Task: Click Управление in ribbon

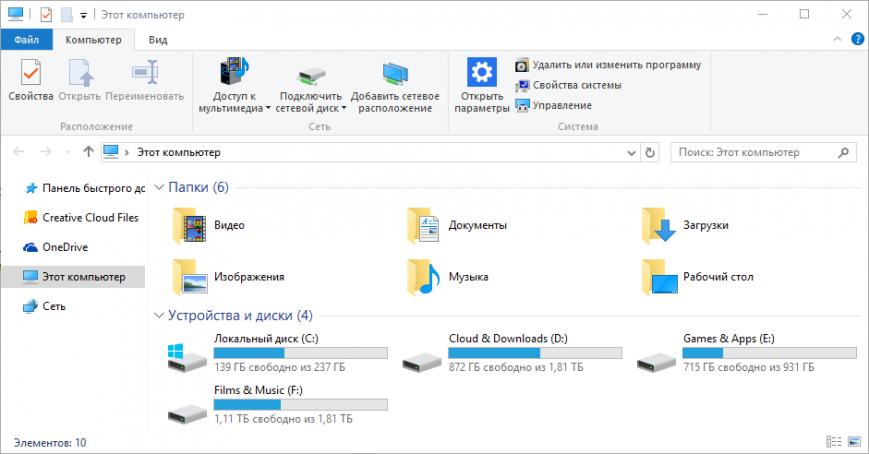Action: click(x=553, y=105)
